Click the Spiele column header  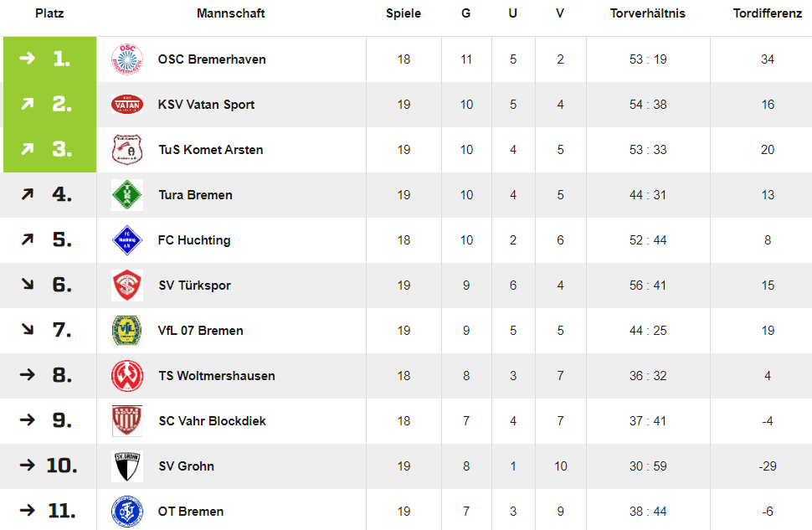(x=403, y=13)
